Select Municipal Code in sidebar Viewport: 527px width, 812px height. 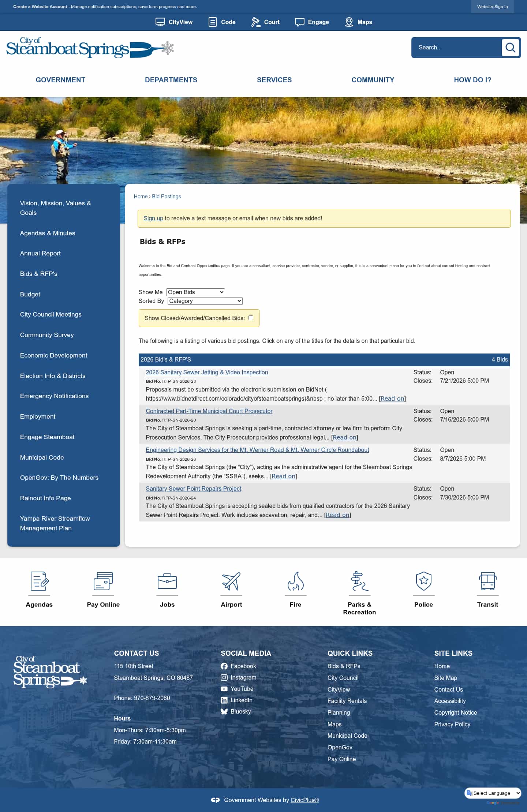(42, 457)
